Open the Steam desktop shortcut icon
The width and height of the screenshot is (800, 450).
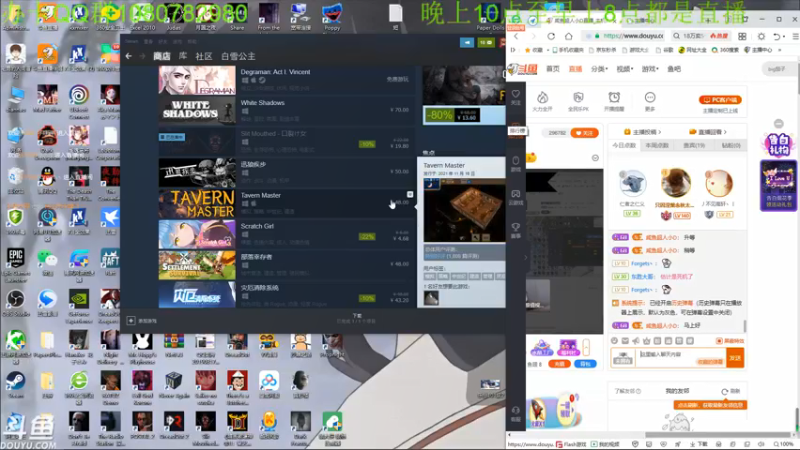click(15, 385)
